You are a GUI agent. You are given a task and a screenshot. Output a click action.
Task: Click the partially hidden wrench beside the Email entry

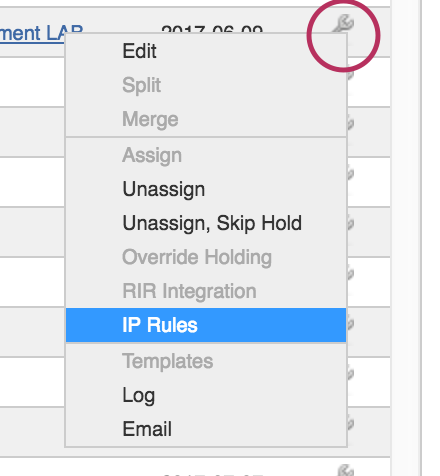350,423
